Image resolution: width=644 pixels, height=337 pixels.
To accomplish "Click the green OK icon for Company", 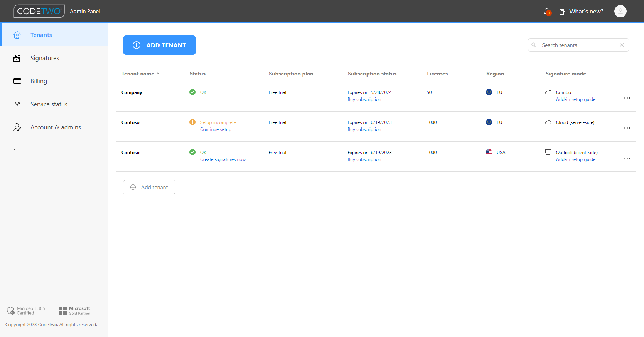I will coord(192,92).
